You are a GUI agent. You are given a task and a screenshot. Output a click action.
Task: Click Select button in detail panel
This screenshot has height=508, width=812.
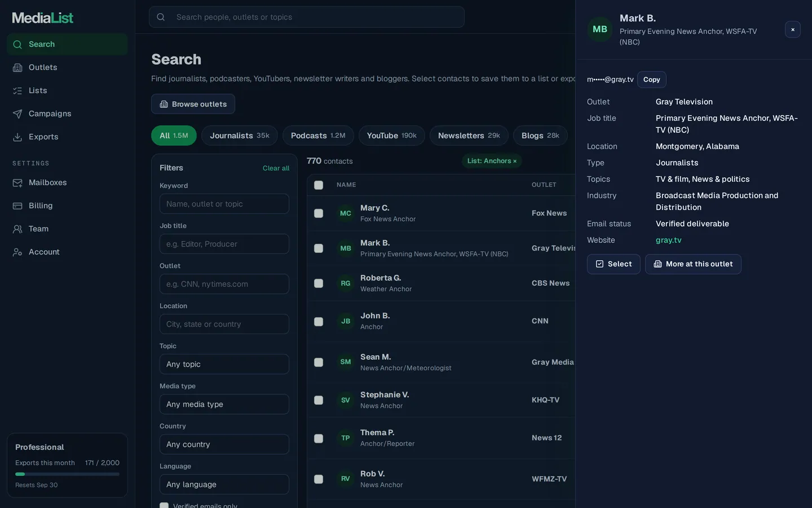tap(614, 264)
